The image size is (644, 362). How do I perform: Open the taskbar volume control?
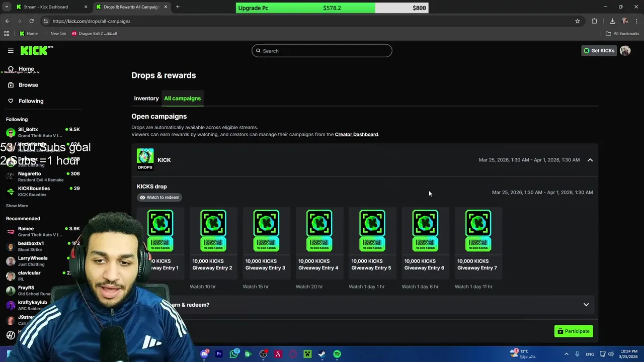(611, 354)
